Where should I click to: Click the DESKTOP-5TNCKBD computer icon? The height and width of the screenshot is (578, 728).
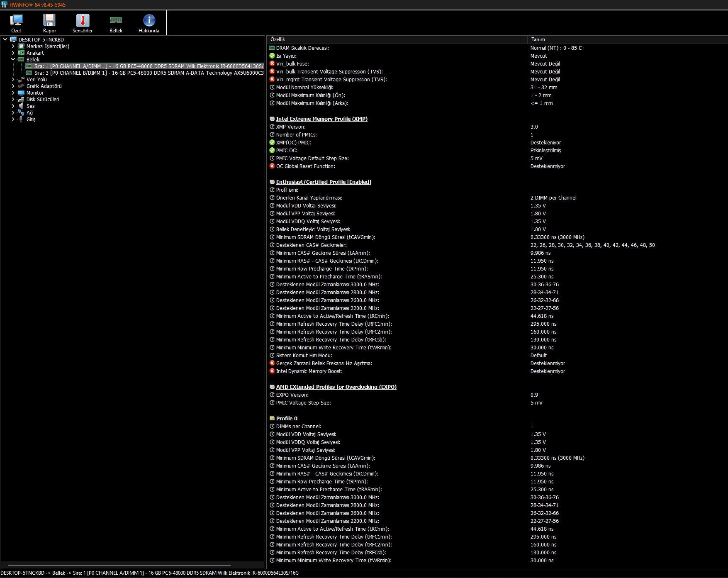(13, 40)
